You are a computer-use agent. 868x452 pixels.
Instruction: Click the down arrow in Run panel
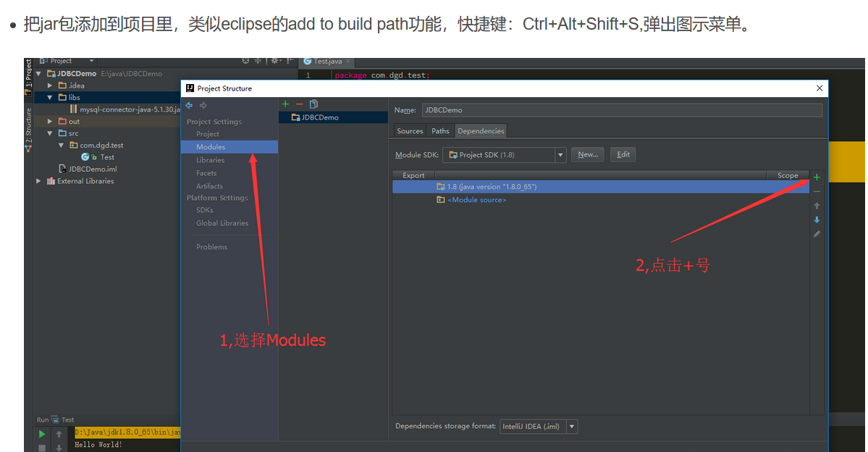pos(59,448)
